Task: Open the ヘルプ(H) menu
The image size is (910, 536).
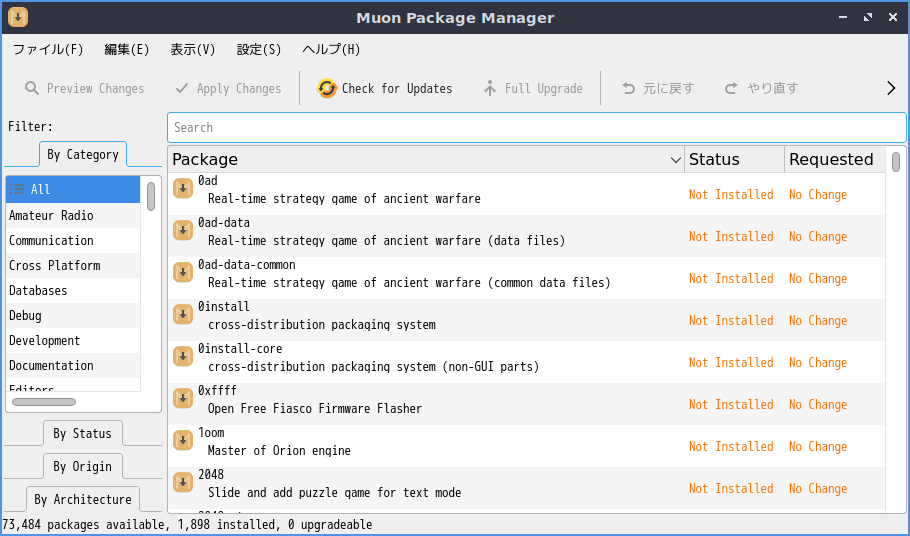Action: click(331, 49)
